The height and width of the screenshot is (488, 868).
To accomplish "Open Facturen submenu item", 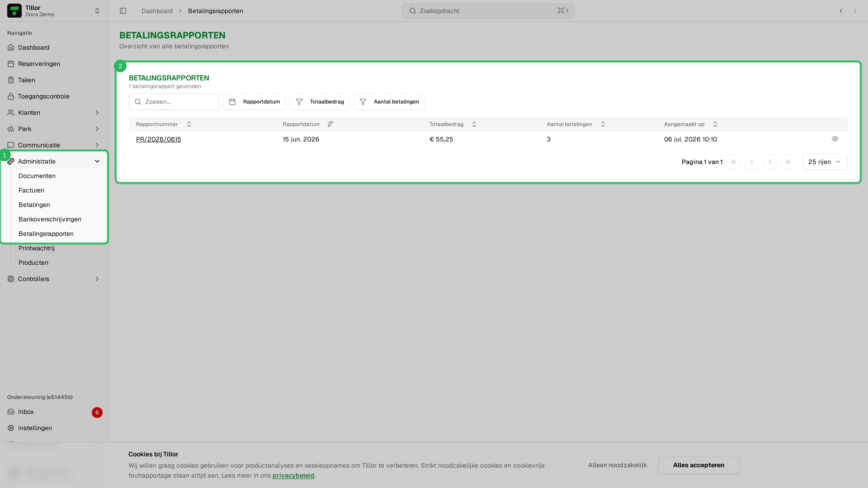I will (31, 190).
